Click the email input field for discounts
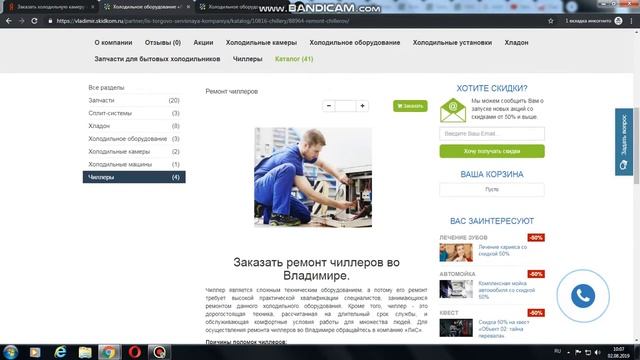Viewport: 640px width, 360px height. pyautogui.click(x=492, y=133)
